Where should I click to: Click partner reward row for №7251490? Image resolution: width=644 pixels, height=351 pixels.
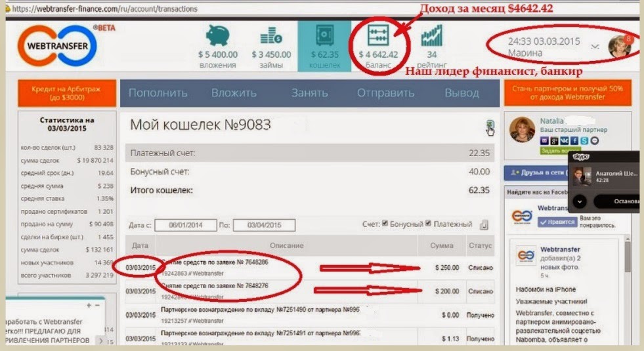[310, 315]
